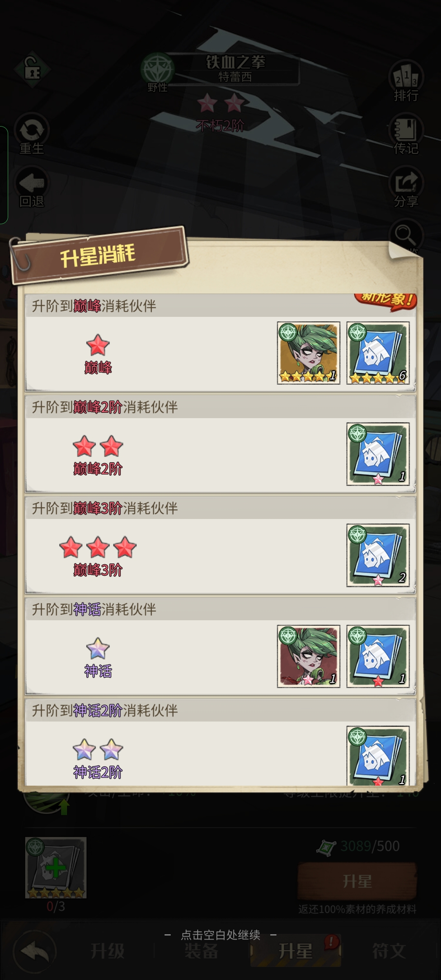This screenshot has height=980, width=441.
Task: Tap the material card in 巅峰3阶 row
Action: click(x=378, y=555)
